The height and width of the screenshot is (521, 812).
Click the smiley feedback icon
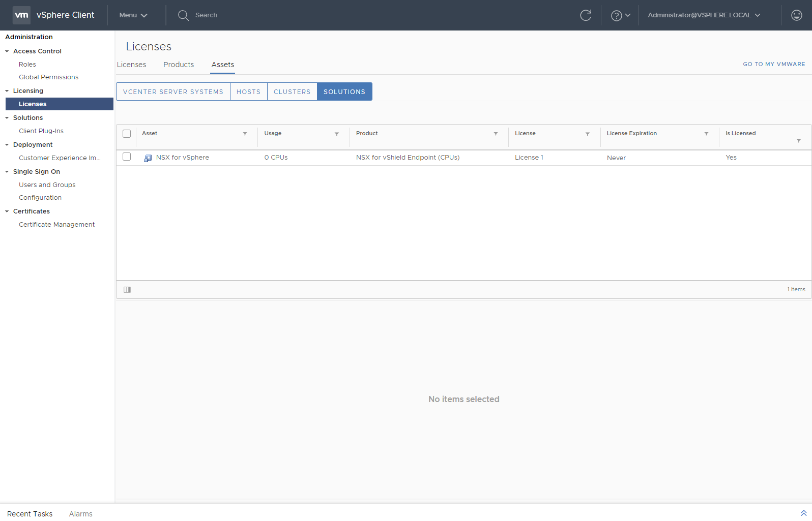[796, 15]
